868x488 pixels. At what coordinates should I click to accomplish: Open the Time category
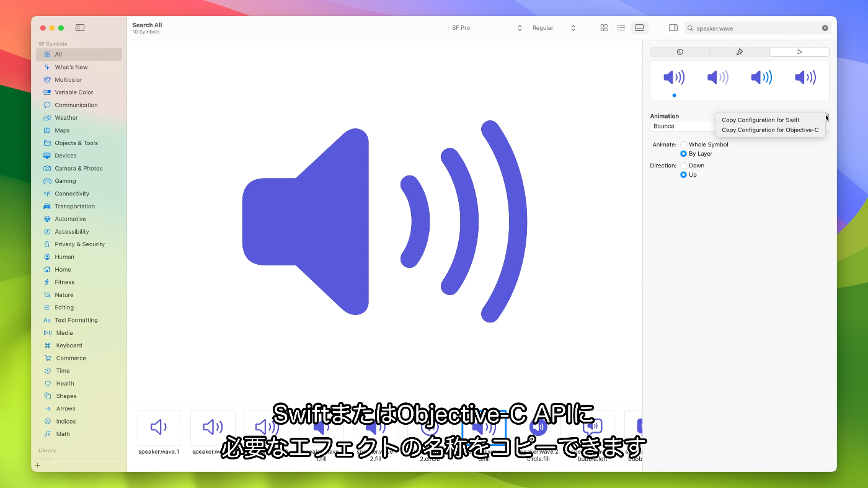[79, 371]
